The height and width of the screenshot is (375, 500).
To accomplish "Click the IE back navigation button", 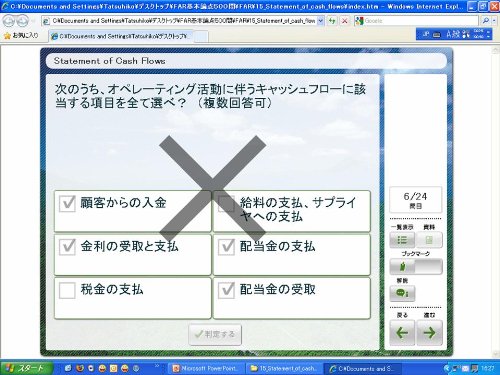I will [x=9, y=21].
